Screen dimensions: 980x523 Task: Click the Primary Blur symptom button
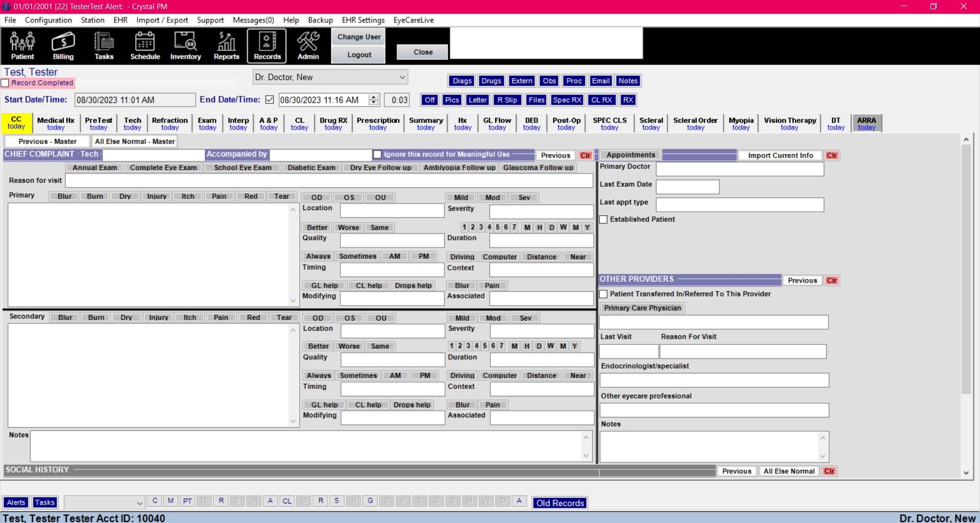[64, 196]
